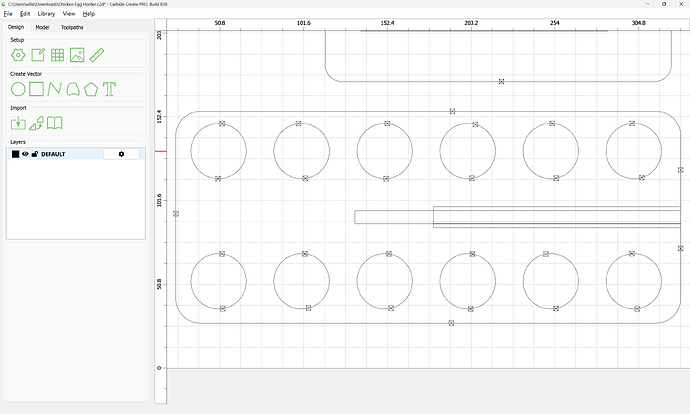Open DEFAULT layer settings gear button

(x=122, y=154)
